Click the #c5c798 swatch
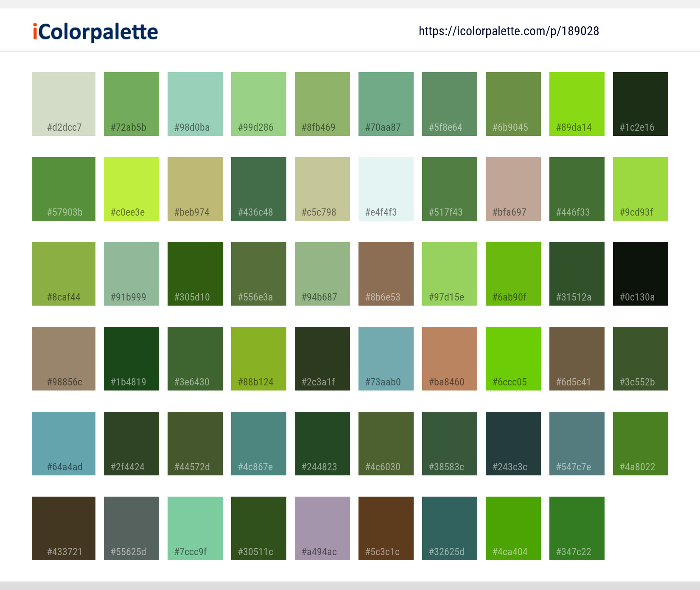 tap(322, 189)
